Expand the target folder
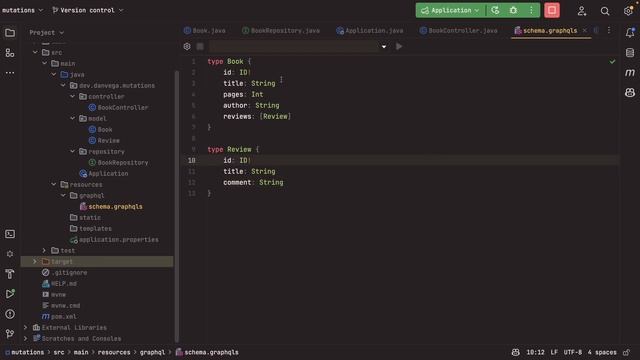640x360 pixels. point(35,261)
